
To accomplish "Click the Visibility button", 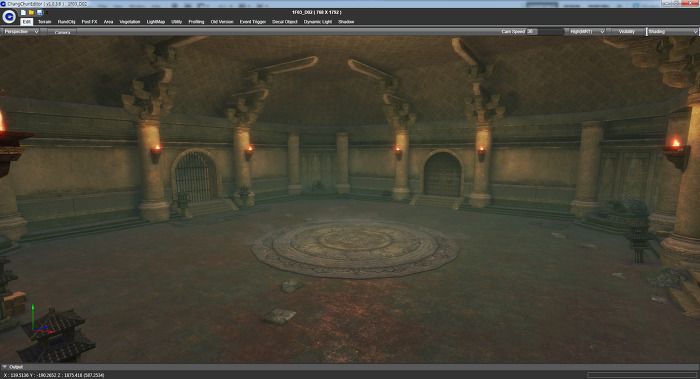I will coord(627,32).
